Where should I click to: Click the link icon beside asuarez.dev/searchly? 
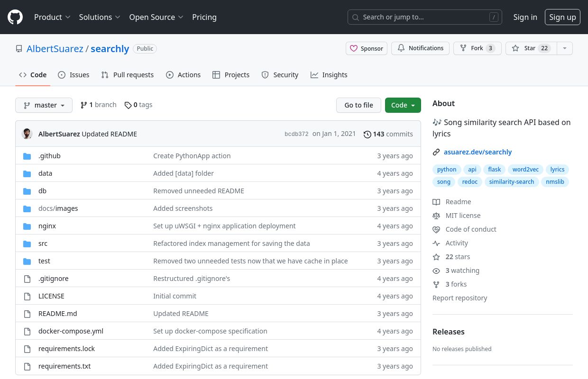click(436, 152)
